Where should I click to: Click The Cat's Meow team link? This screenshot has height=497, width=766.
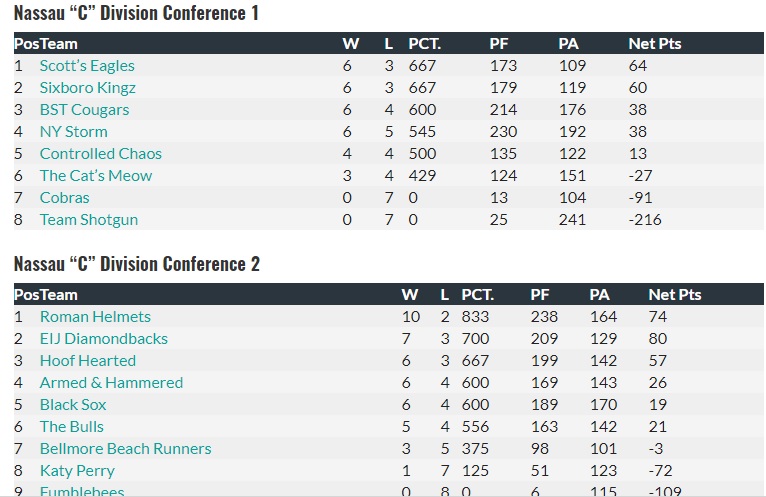[x=96, y=176]
